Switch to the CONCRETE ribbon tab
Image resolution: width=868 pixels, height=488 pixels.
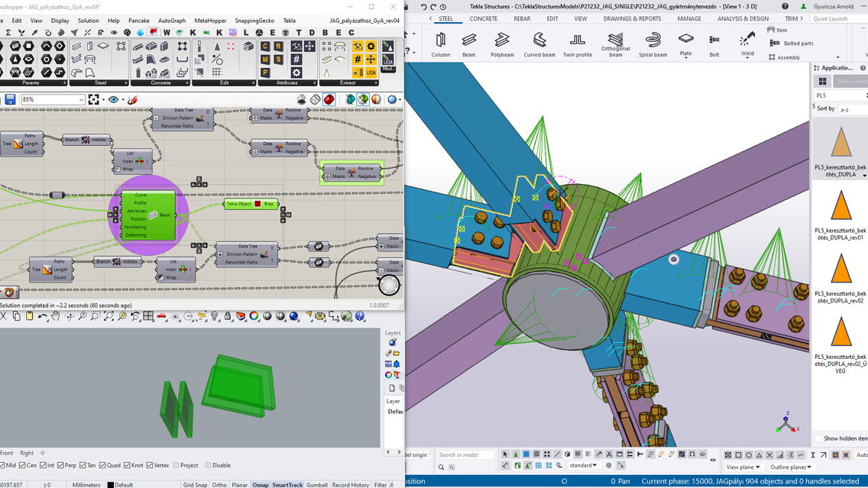pos(483,18)
